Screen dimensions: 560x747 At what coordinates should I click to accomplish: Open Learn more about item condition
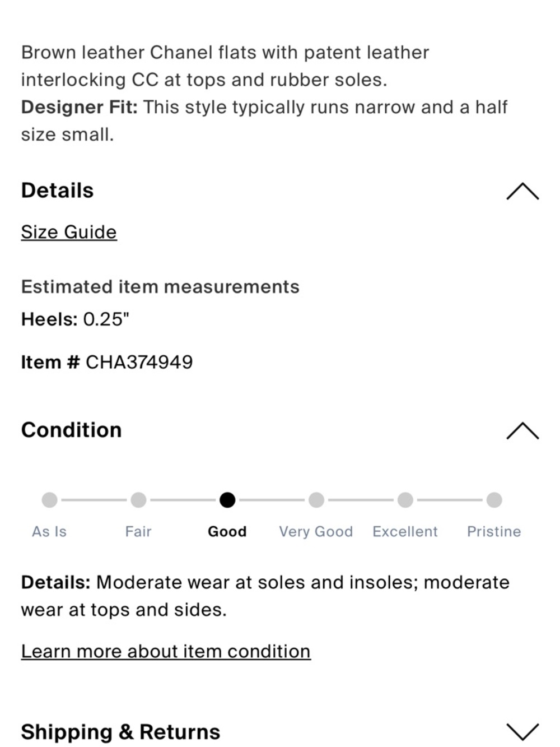pos(166,651)
